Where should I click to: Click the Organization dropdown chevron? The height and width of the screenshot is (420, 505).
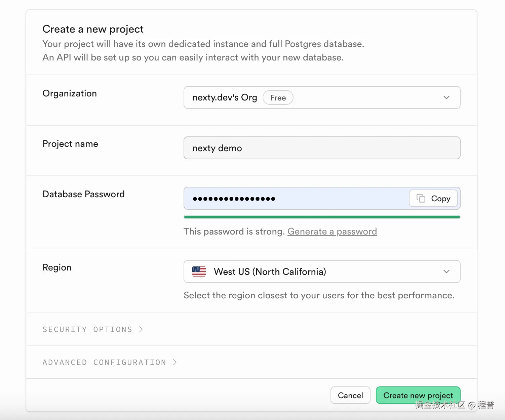[x=446, y=97]
